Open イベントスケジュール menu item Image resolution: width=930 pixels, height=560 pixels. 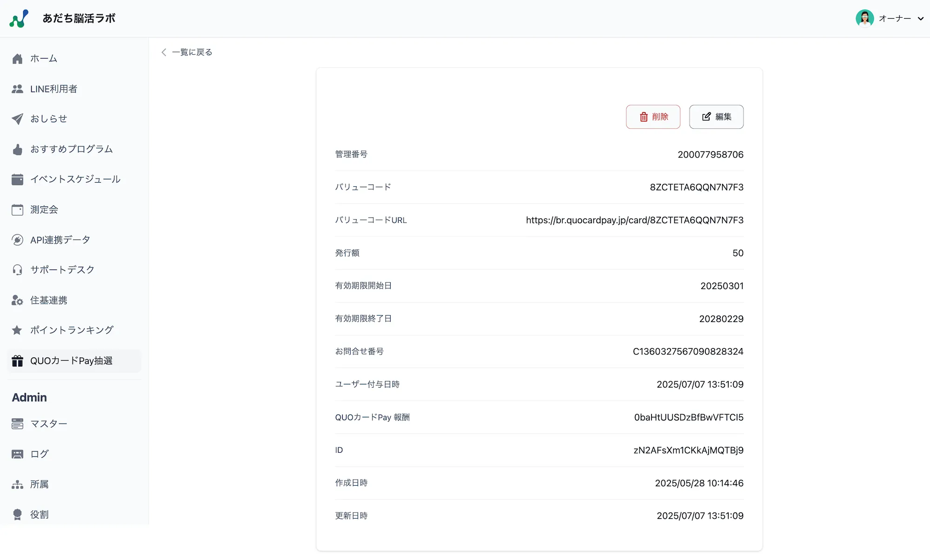(75, 179)
